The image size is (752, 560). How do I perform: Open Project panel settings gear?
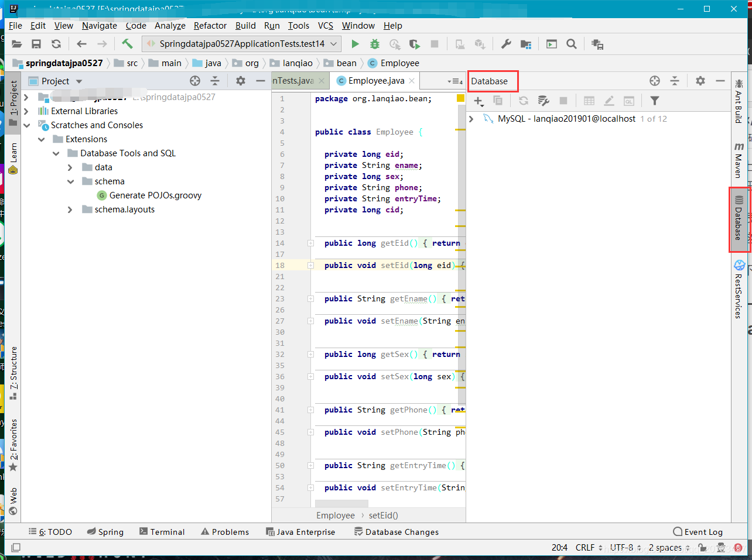241,81
